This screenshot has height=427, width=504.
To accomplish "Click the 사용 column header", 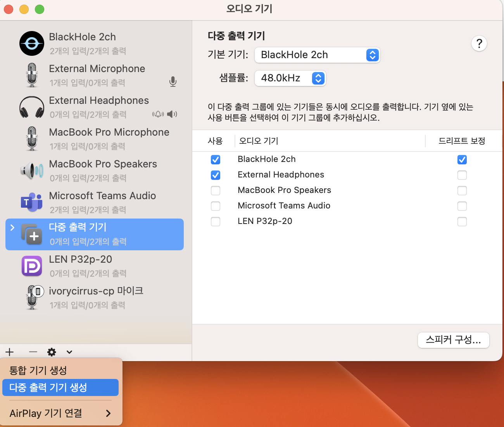I will point(215,141).
